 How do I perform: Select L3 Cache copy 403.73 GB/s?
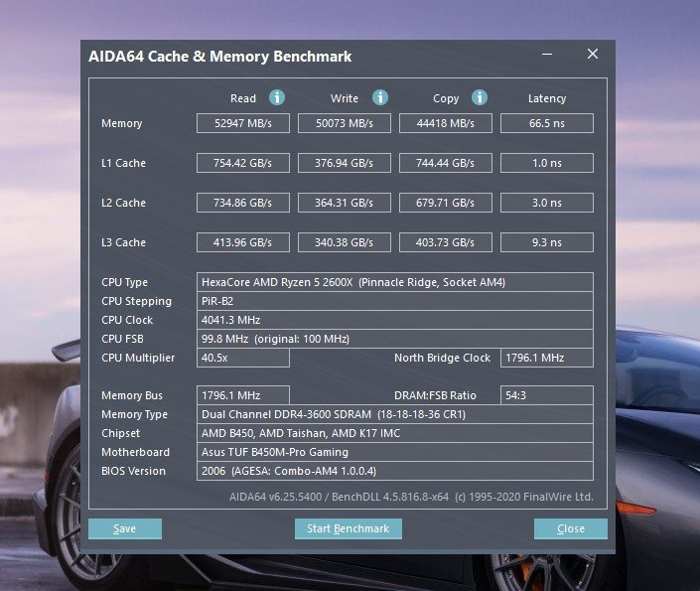(446, 242)
